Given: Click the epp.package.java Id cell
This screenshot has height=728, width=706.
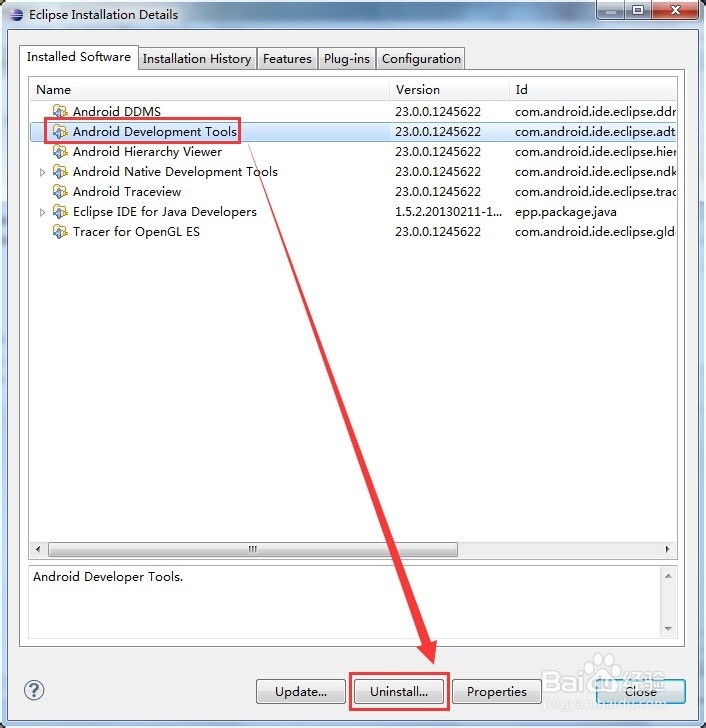Looking at the screenshot, I should pyautogui.click(x=566, y=212).
